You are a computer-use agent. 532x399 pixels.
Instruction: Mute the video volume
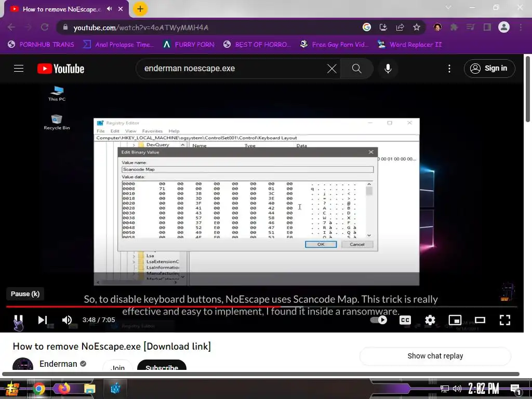(67, 320)
